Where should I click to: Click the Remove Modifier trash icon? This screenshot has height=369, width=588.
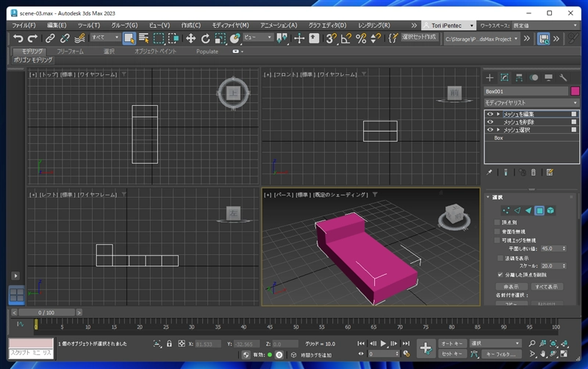click(534, 172)
